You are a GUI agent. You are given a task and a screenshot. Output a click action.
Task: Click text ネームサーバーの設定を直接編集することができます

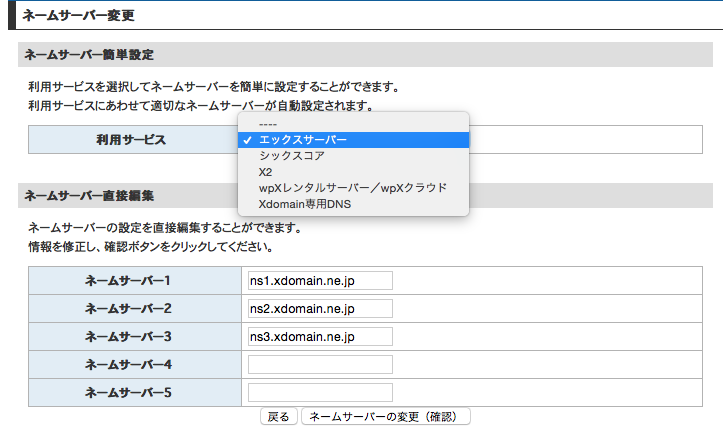pos(165,228)
